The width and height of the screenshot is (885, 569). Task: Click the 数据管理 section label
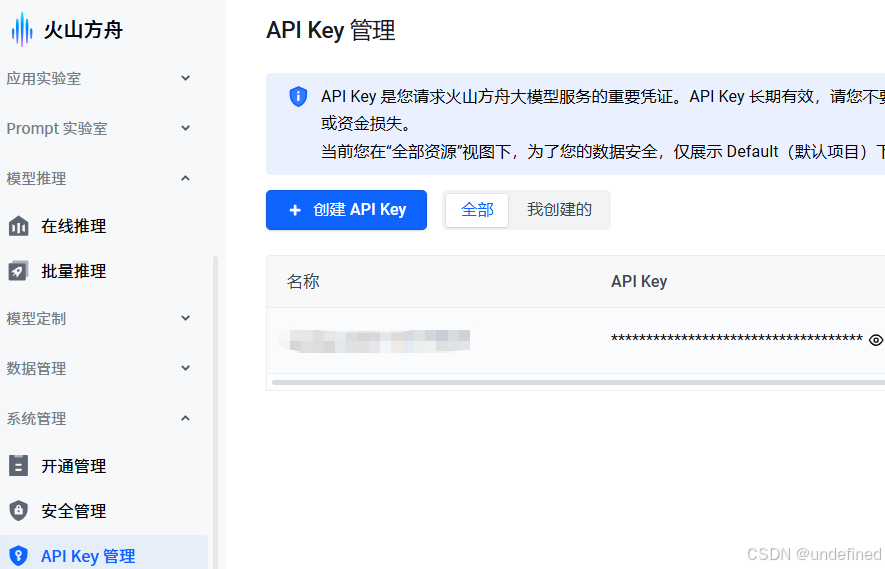click(x=36, y=369)
